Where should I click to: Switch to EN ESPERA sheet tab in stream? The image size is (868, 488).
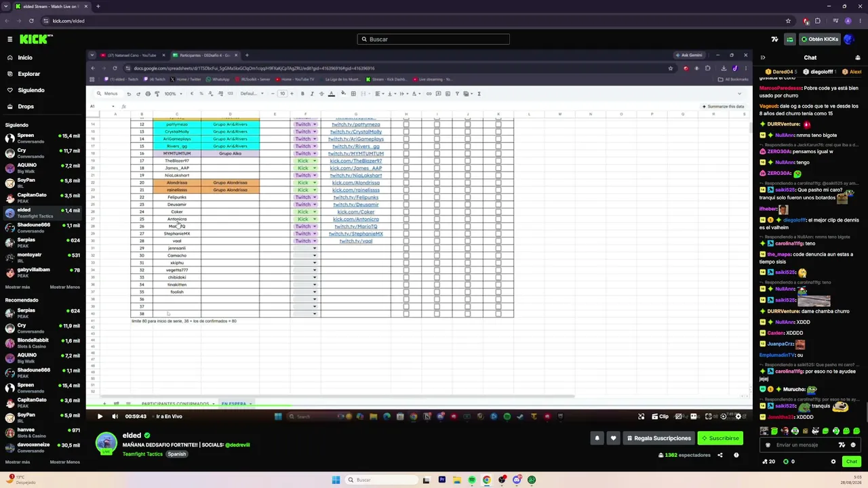(x=235, y=404)
